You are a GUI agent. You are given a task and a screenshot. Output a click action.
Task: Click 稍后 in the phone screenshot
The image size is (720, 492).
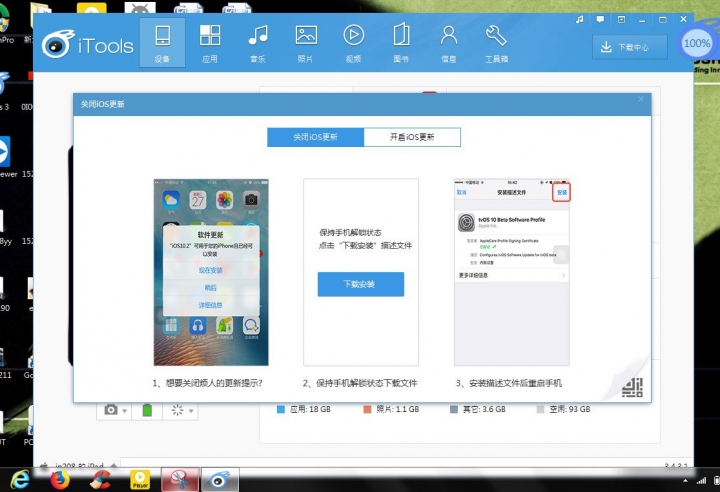click(x=211, y=288)
